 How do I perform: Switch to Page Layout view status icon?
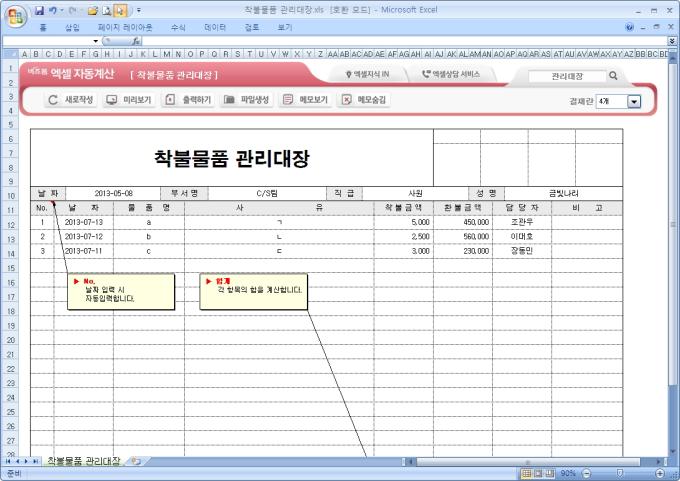[x=538, y=474]
